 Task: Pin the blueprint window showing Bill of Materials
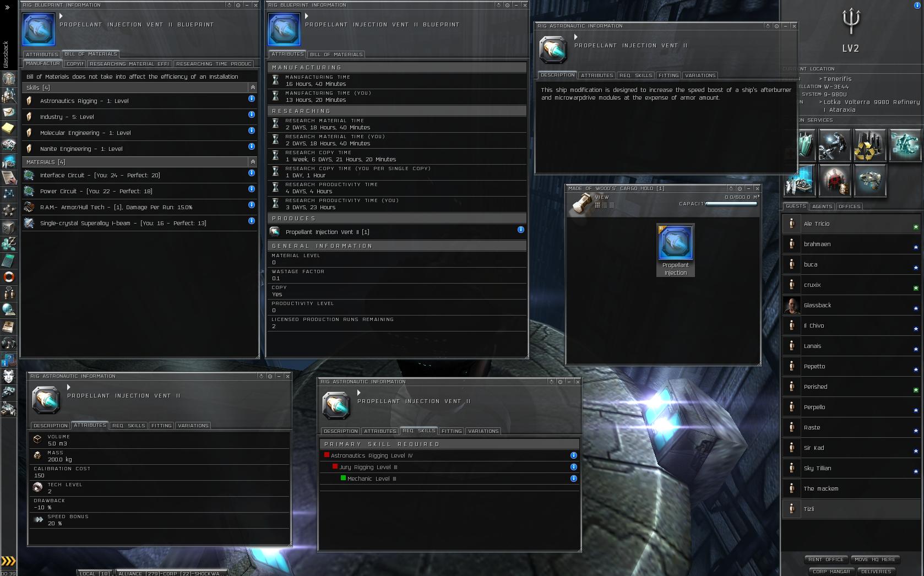[238, 5]
